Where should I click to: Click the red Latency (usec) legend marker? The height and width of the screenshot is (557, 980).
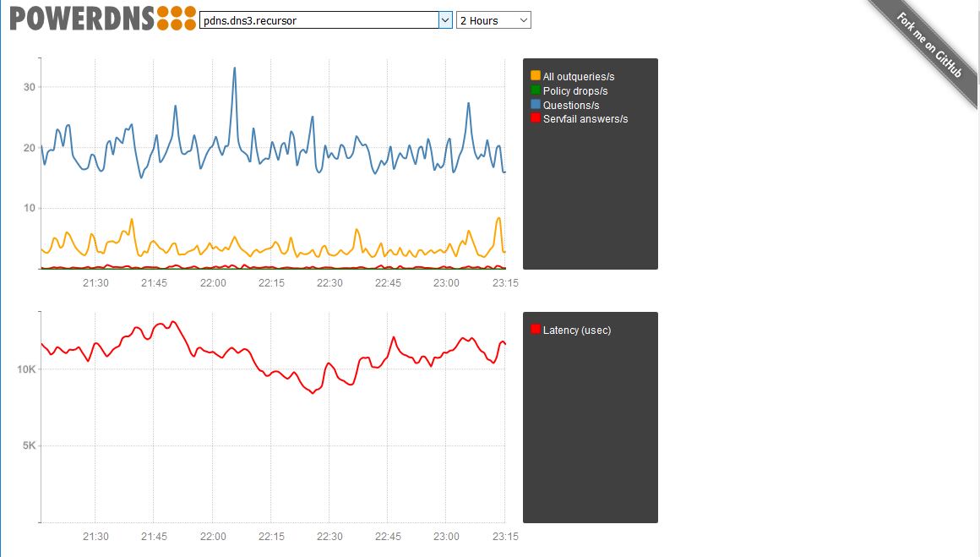[536, 330]
